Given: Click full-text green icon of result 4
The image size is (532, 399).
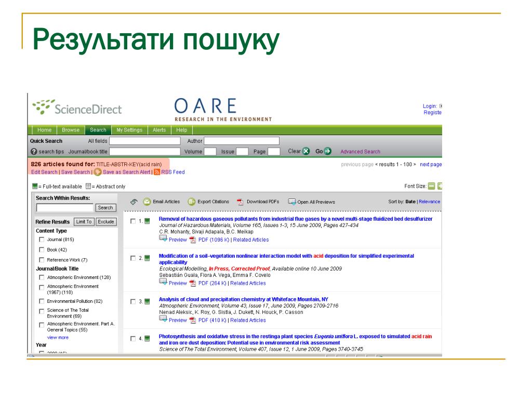Looking at the screenshot, I should 147,338.
